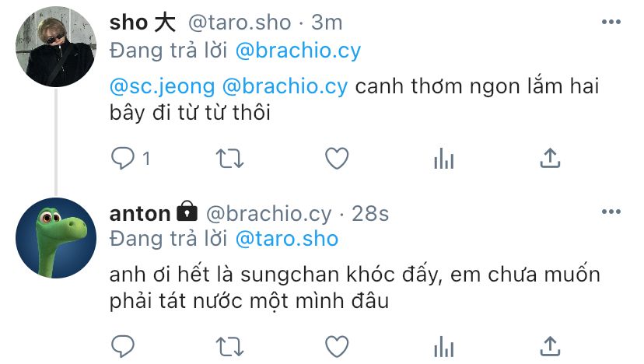Like sho's tweet with the heart icon

337,158
